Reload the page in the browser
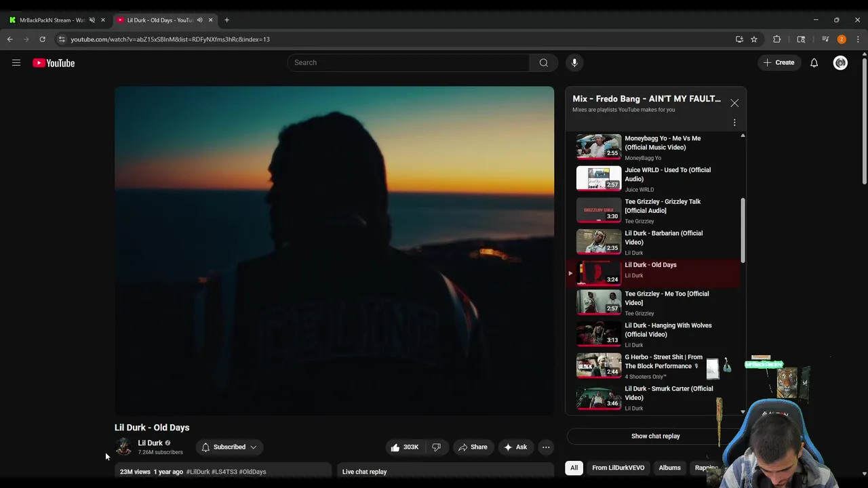868x488 pixels. pyautogui.click(x=42, y=39)
